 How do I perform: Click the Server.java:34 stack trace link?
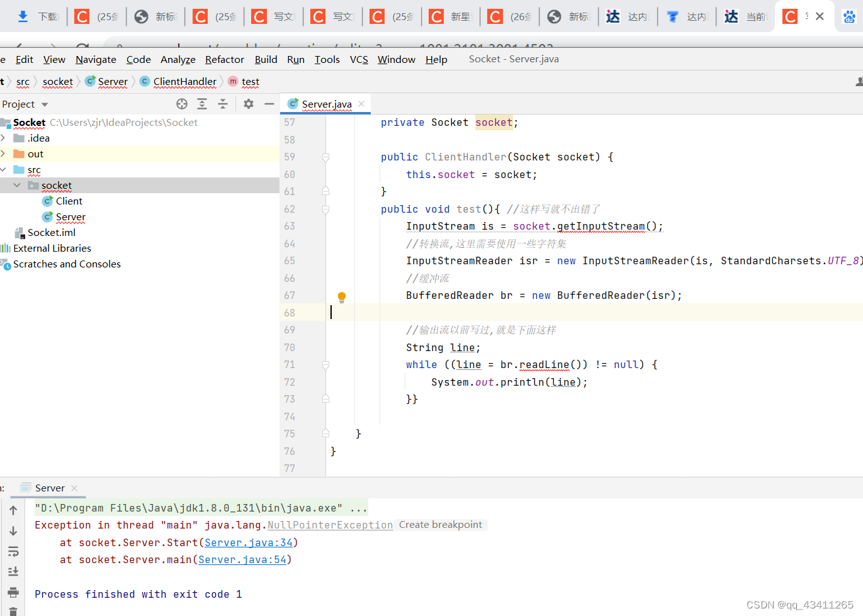tap(249, 542)
